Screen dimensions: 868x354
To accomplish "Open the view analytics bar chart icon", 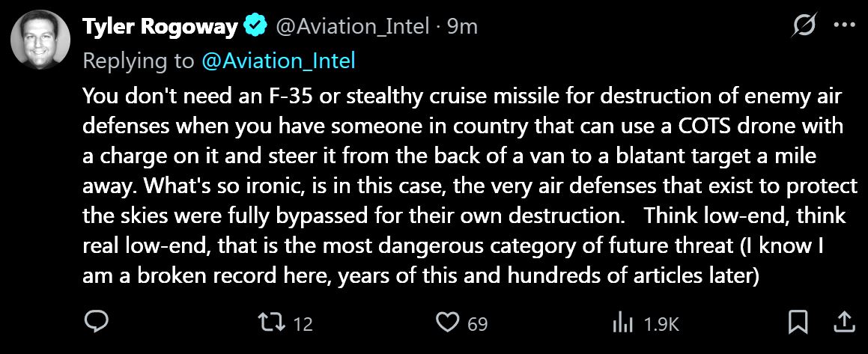I will click(623, 323).
